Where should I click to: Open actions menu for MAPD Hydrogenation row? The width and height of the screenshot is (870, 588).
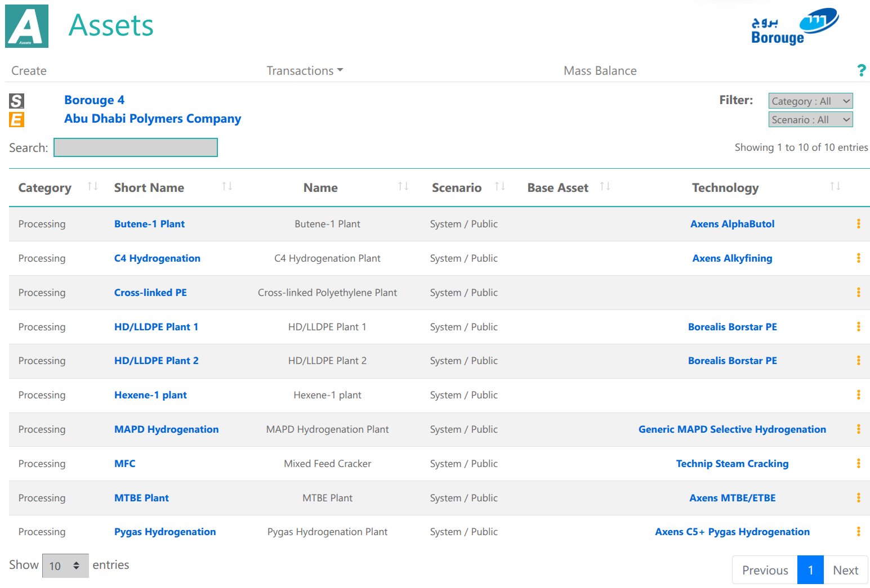pyautogui.click(x=858, y=429)
